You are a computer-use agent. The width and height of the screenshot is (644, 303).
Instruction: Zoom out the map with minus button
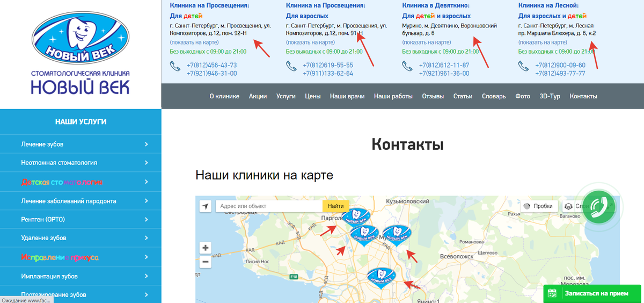[x=206, y=262]
